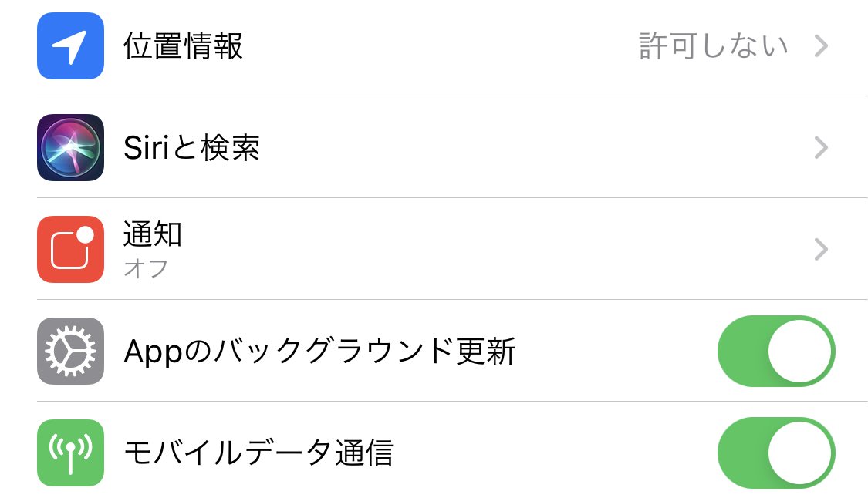Tap the blue location arrow icon
Viewport: 868px width, 498px height.
point(70,46)
